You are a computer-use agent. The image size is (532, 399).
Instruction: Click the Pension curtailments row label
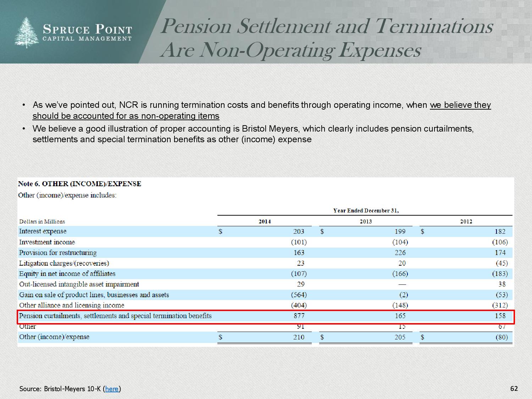pyautogui.click(x=115, y=316)
